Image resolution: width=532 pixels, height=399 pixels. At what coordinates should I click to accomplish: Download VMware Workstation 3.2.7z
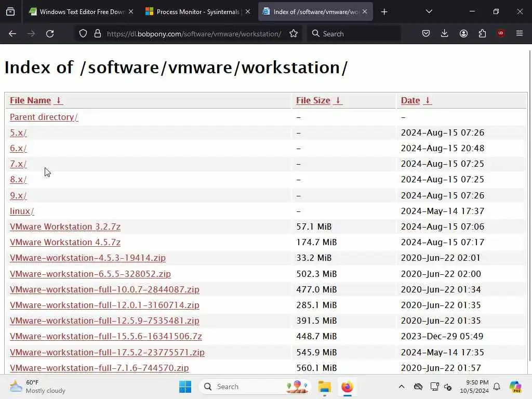pos(65,227)
